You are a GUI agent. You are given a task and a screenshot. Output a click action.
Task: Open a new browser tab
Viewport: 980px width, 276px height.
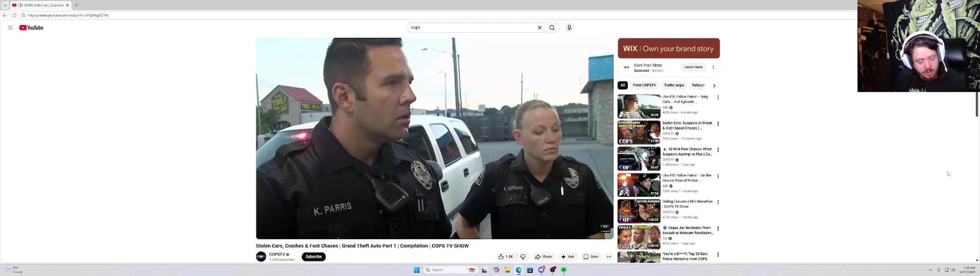[x=77, y=5]
